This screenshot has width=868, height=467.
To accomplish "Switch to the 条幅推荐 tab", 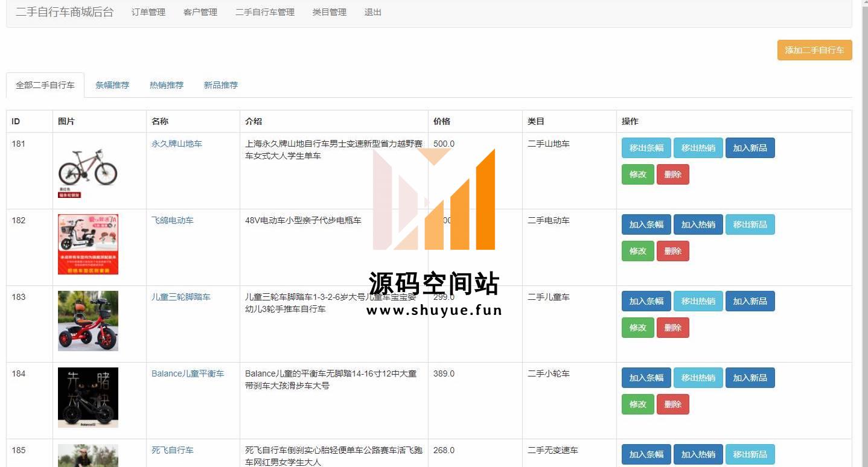I will pos(112,85).
